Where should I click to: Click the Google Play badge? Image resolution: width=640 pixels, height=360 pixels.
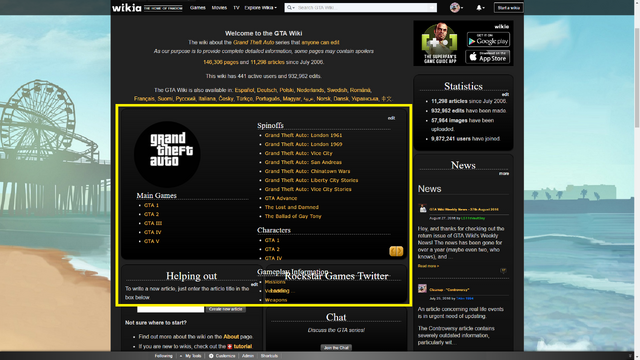click(x=488, y=40)
